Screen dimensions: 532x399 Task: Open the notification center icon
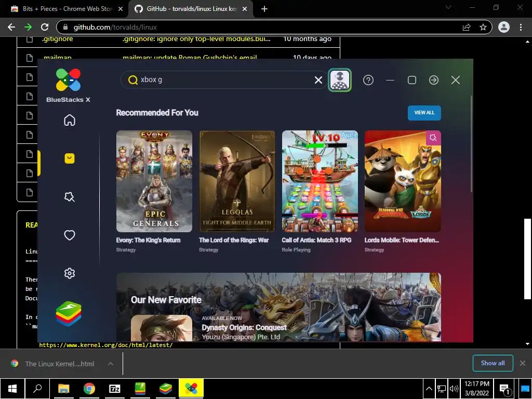(x=505, y=389)
